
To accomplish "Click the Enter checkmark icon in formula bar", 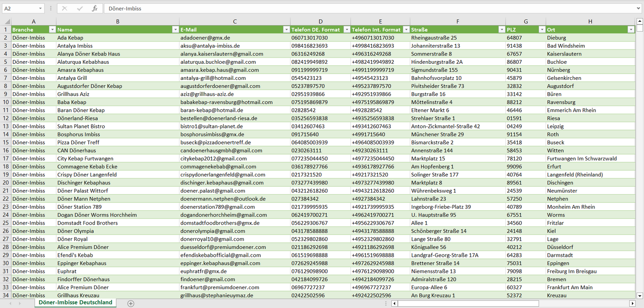I will [80, 8].
